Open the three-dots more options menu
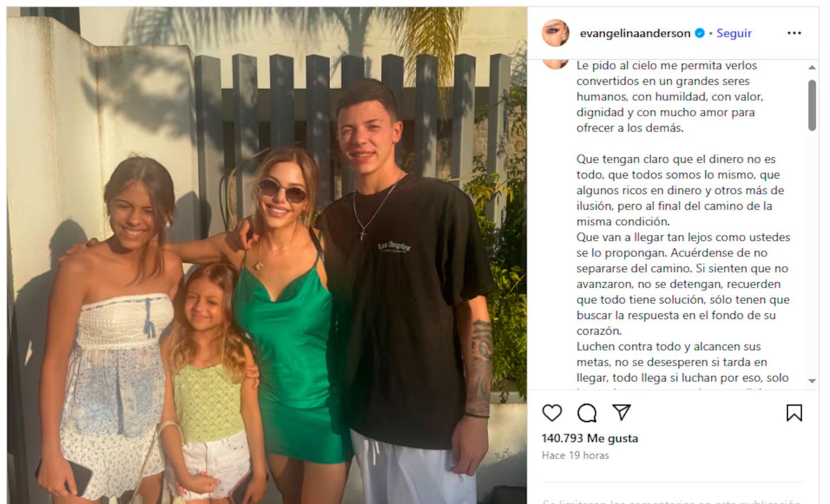Screen dimensions: 830x504 [x=794, y=33]
